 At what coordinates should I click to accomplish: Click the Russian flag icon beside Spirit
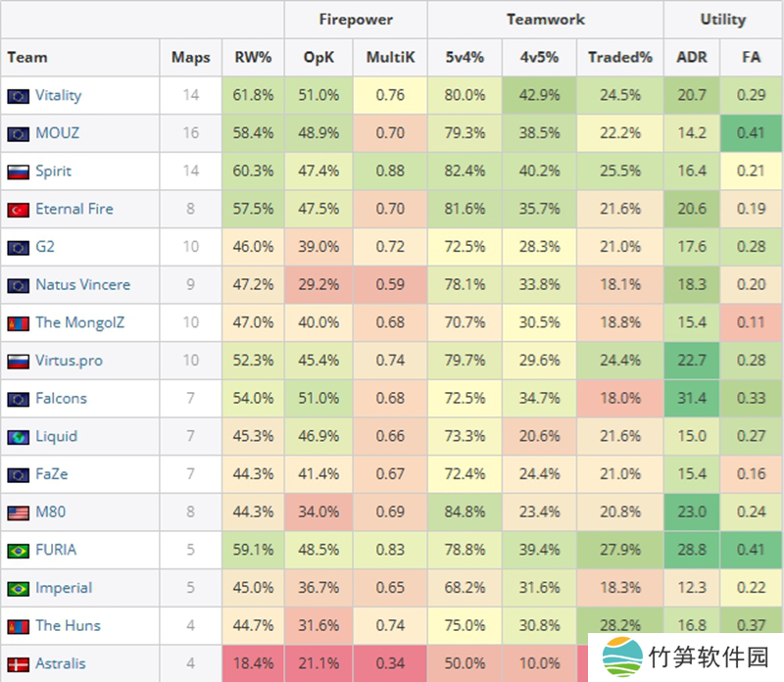pos(18,171)
